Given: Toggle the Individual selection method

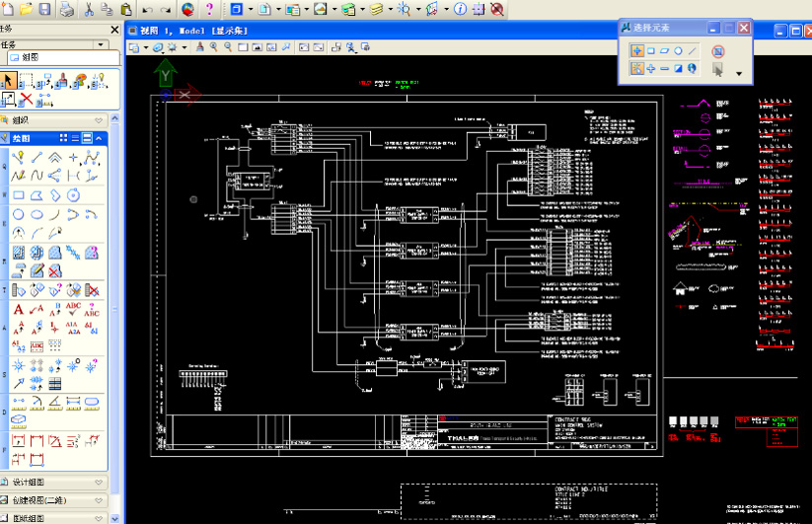Looking at the screenshot, I should pos(636,50).
